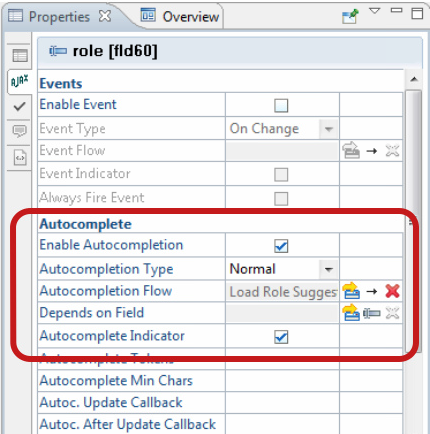Image resolution: width=430 pixels, height=434 pixels.
Task: Open the code document side tab
Action: (x=20, y=157)
